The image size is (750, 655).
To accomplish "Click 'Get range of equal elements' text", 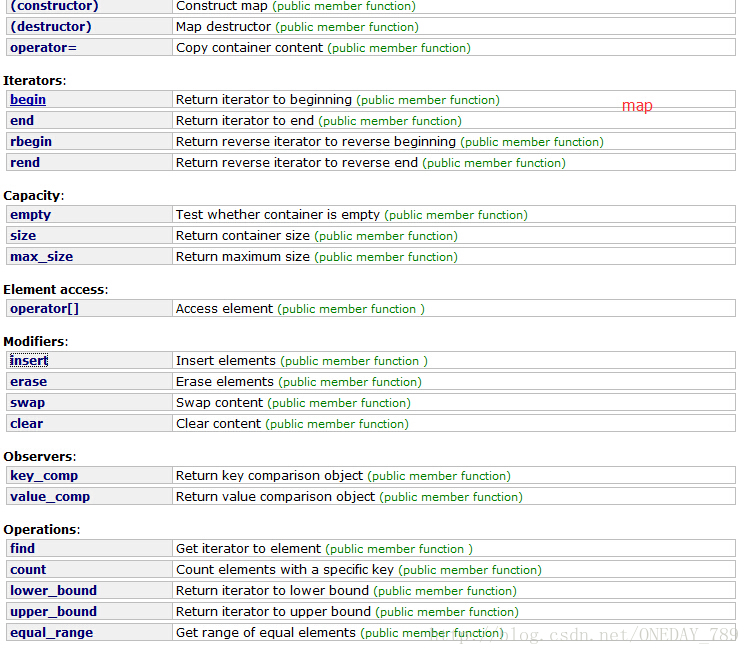I will click(x=266, y=633).
